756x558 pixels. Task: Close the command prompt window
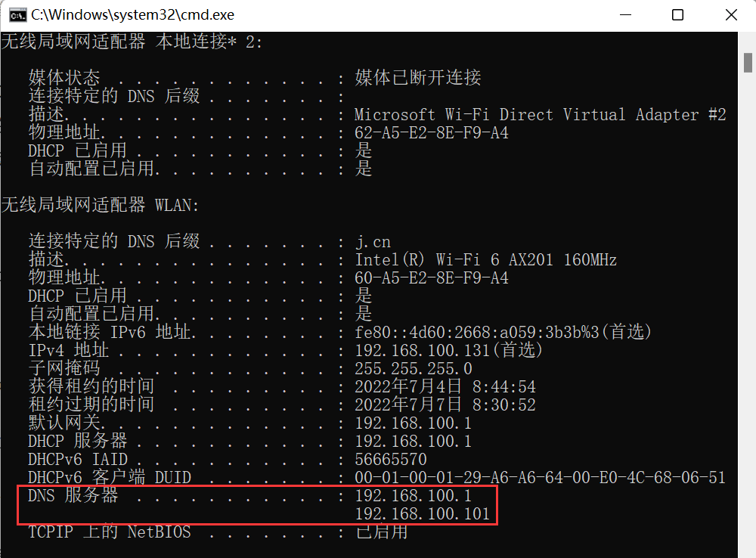point(730,15)
